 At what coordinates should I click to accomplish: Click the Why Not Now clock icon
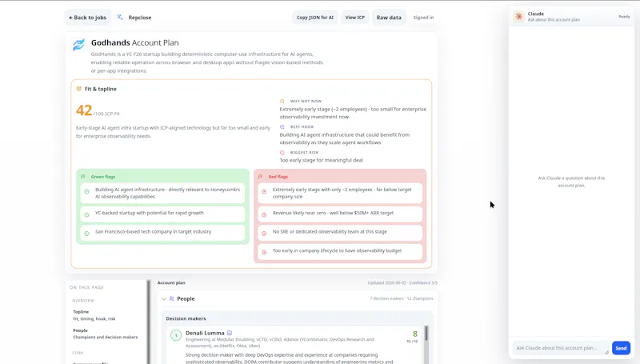(x=282, y=102)
